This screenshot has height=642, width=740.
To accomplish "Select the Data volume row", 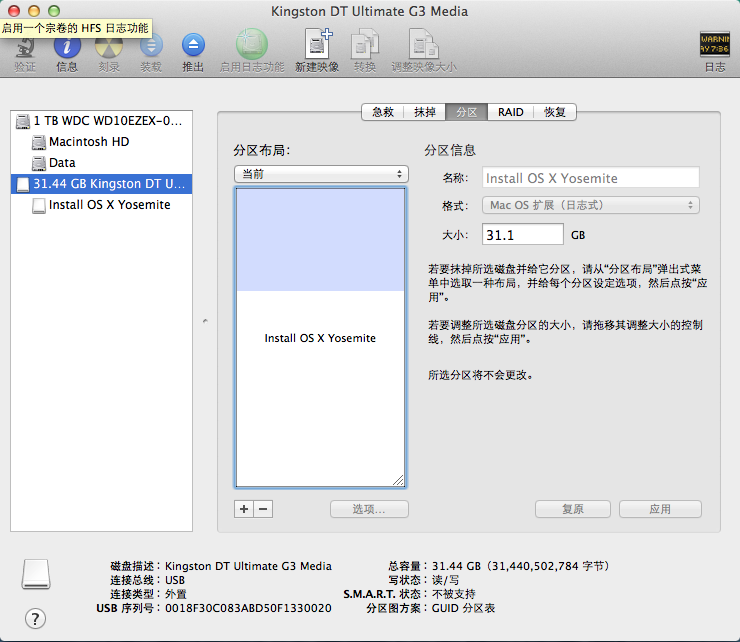I will point(101,163).
